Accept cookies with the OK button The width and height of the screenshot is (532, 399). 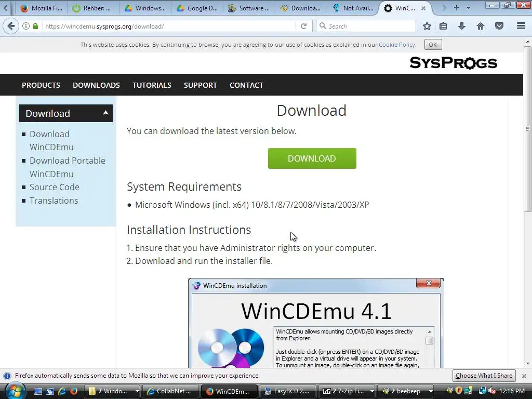click(x=433, y=45)
